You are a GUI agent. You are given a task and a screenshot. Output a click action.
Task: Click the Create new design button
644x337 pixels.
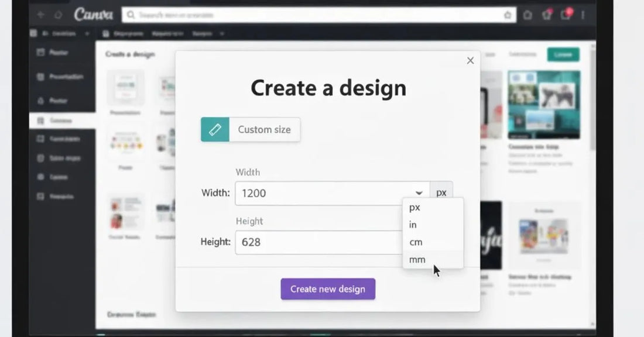pyautogui.click(x=328, y=289)
